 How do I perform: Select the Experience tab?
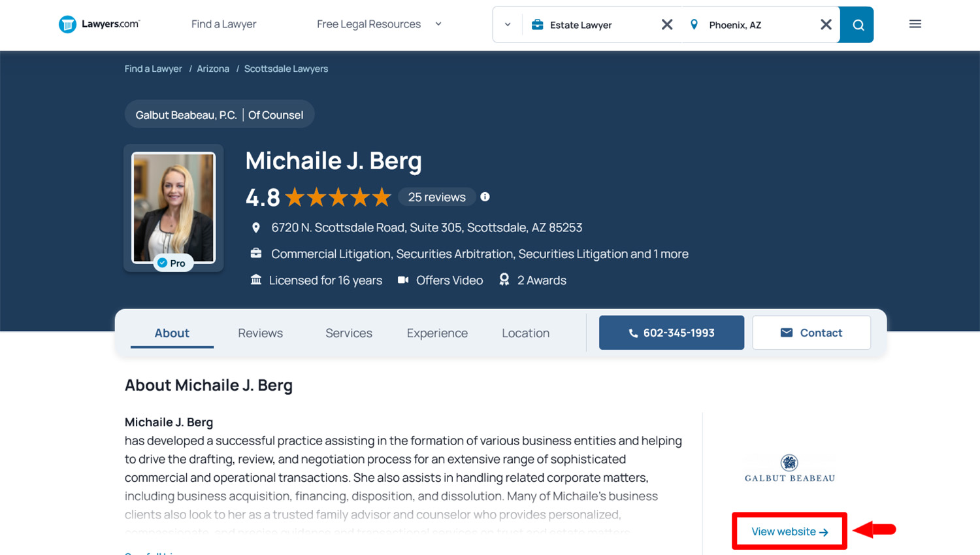point(437,333)
